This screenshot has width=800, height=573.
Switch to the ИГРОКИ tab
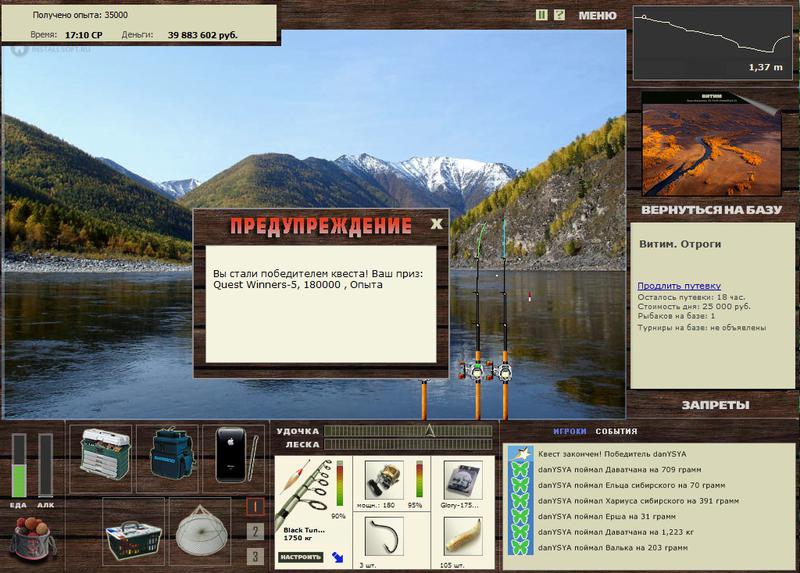point(569,431)
